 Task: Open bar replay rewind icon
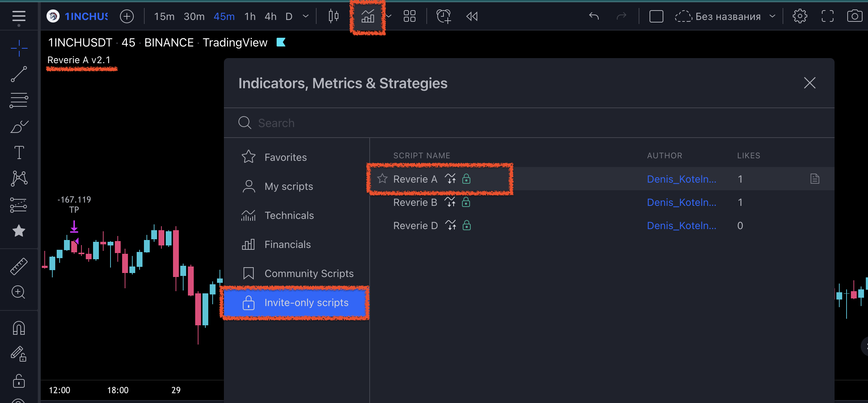click(472, 16)
